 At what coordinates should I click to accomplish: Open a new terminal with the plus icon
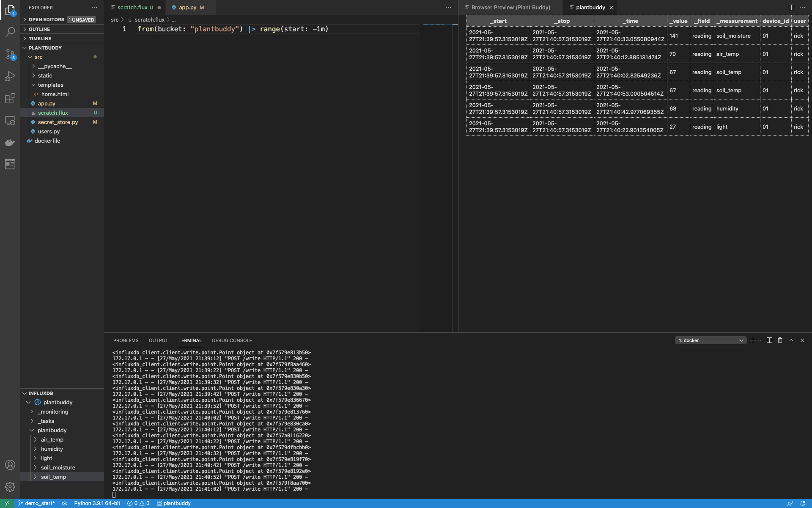click(x=752, y=340)
